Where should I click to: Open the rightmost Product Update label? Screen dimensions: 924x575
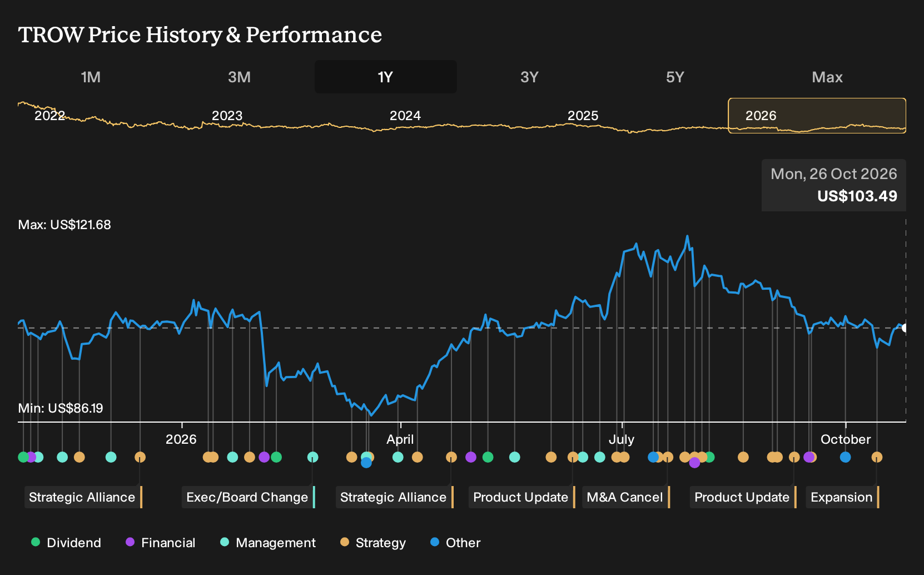(x=743, y=497)
